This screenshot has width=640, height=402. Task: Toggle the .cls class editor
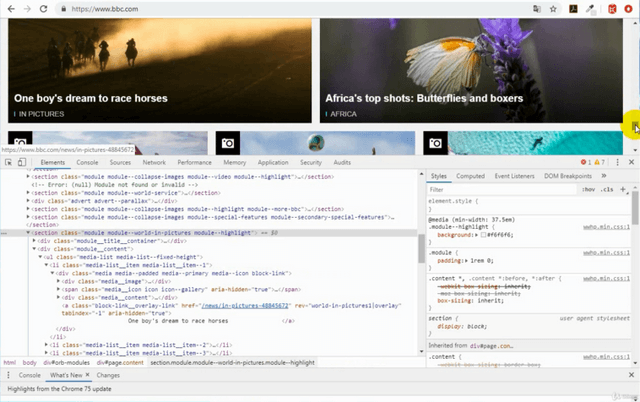[607, 189]
